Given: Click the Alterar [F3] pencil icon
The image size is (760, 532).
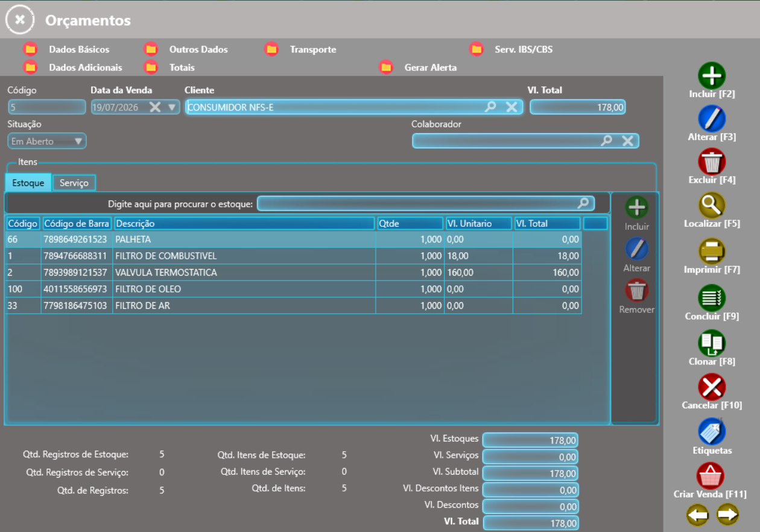Looking at the screenshot, I should click(x=712, y=119).
